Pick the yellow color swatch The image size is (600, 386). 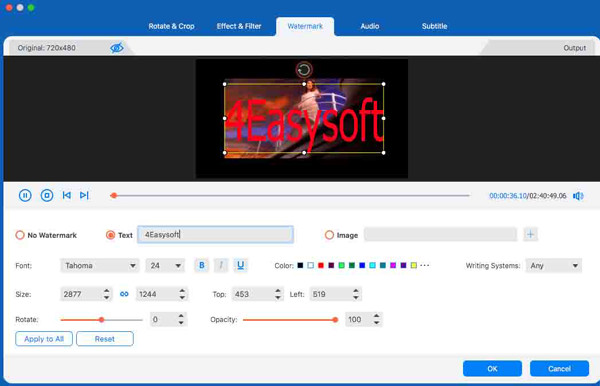pos(414,265)
